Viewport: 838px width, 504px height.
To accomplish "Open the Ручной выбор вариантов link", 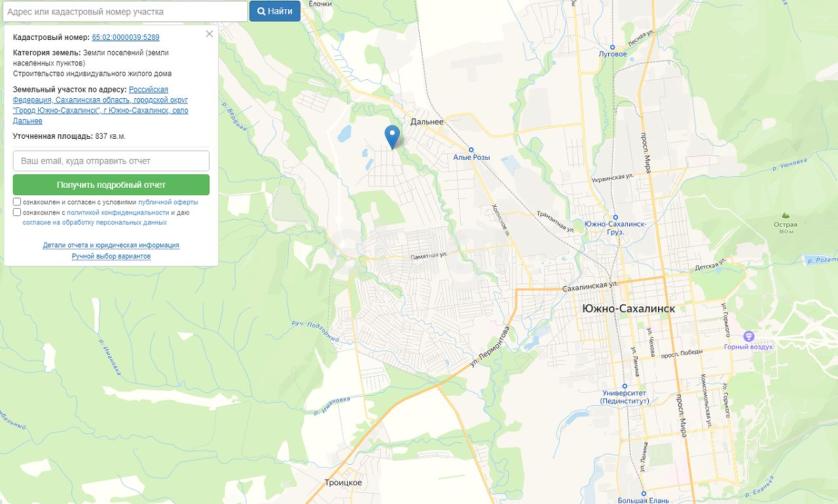I will [x=111, y=257].
